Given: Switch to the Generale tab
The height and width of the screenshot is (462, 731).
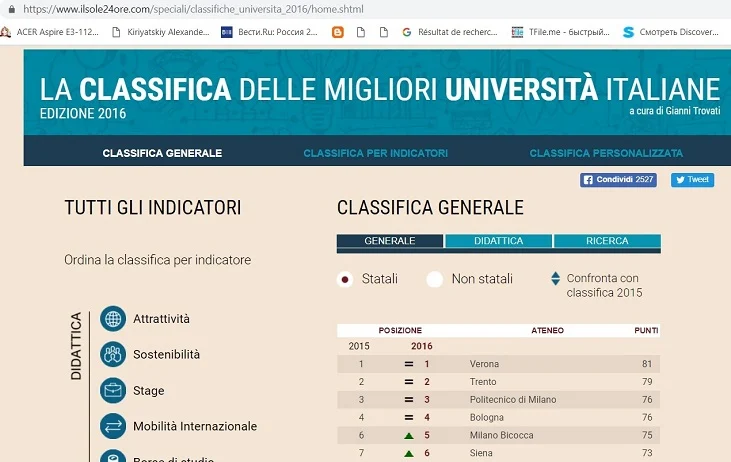Looking at the screenshot, I should click(x=390, y=241).
